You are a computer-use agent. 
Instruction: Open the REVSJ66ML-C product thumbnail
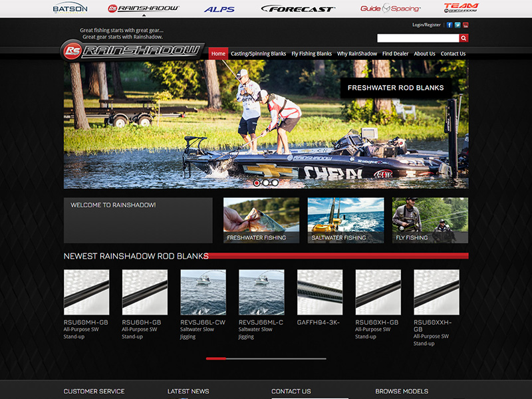(261, 292)
